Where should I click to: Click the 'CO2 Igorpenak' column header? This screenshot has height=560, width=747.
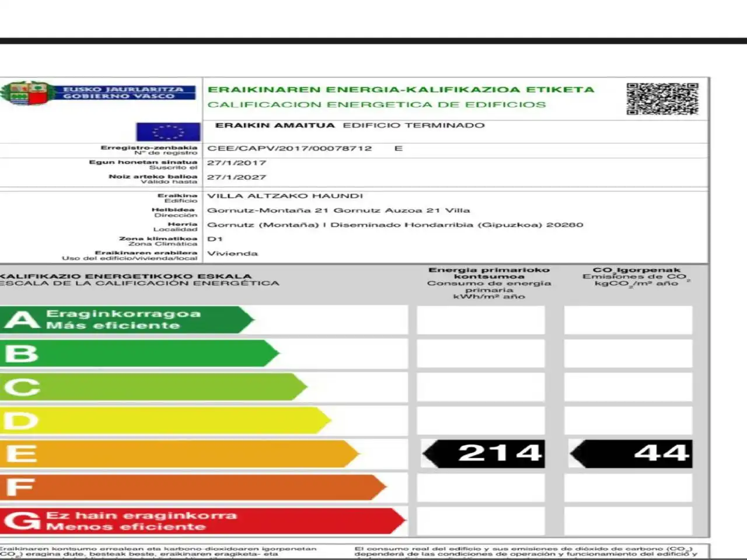[637, 270]
